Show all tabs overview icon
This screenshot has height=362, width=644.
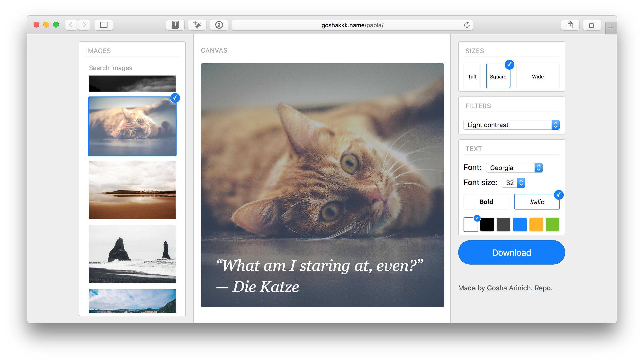[592, 25]
